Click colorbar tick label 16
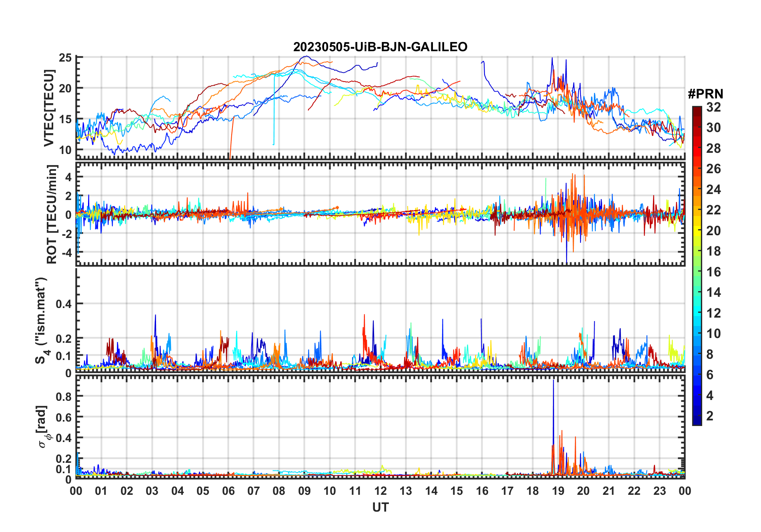The width and height of the screenshot is (761, 532). tap(713, 272)
